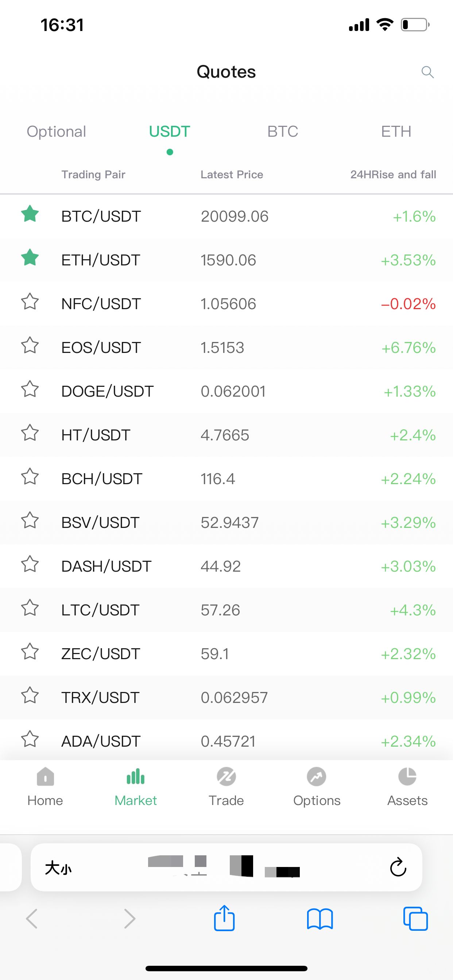Remove ETH/USDT from favorites star

pos(30,257)
